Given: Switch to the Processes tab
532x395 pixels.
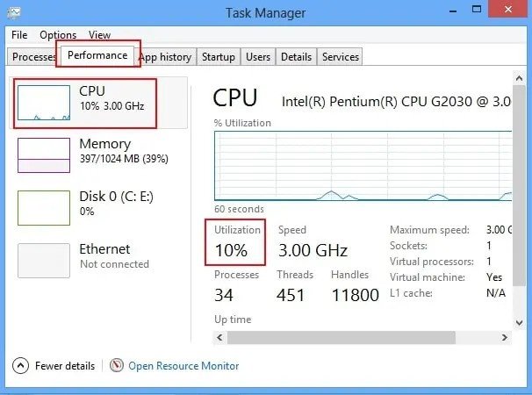Looking at the screenshot, I should point(34,57).
